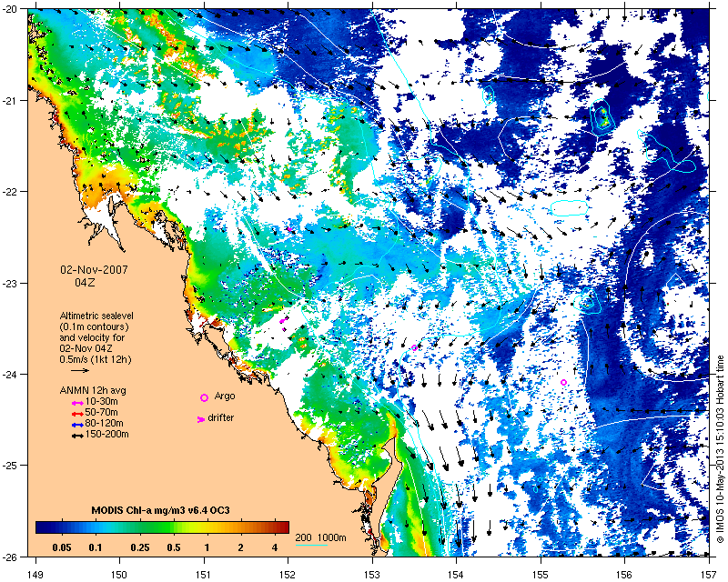The width and height of the screenshot is (728, 582).
Task: Click the '150-200m' depth label
Action: pyautogui.click(x=106, y=435)
